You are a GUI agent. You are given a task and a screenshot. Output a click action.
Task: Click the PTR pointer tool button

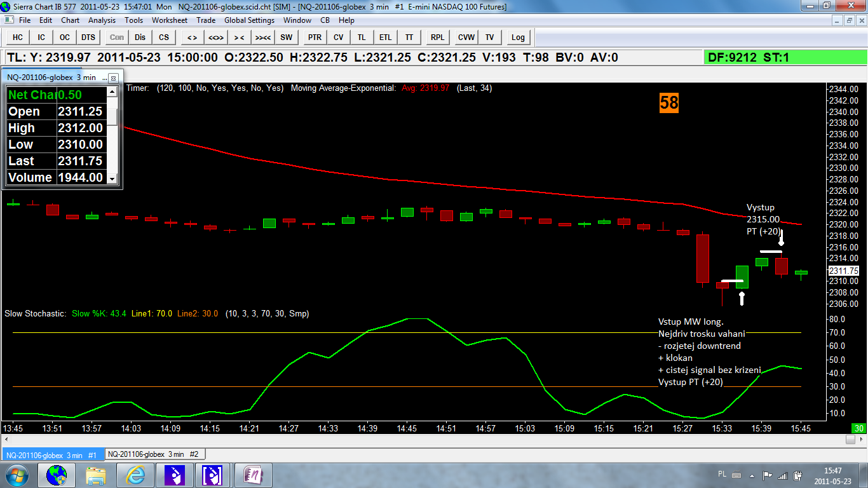[x=315, y=37]
